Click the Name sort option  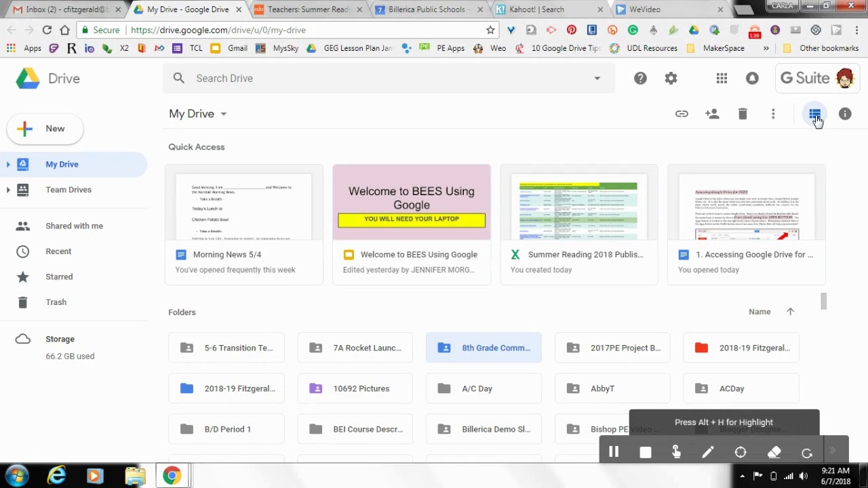pos(759,312)
